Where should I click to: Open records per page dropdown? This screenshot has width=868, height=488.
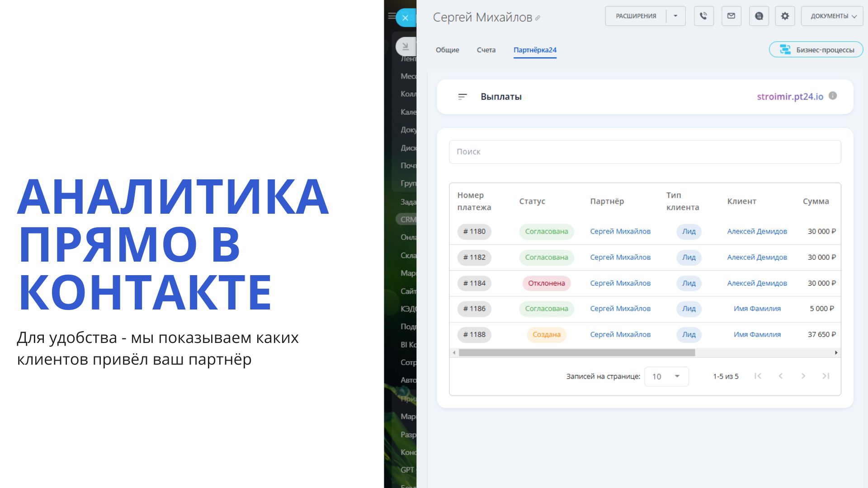(x=666, y=376)
